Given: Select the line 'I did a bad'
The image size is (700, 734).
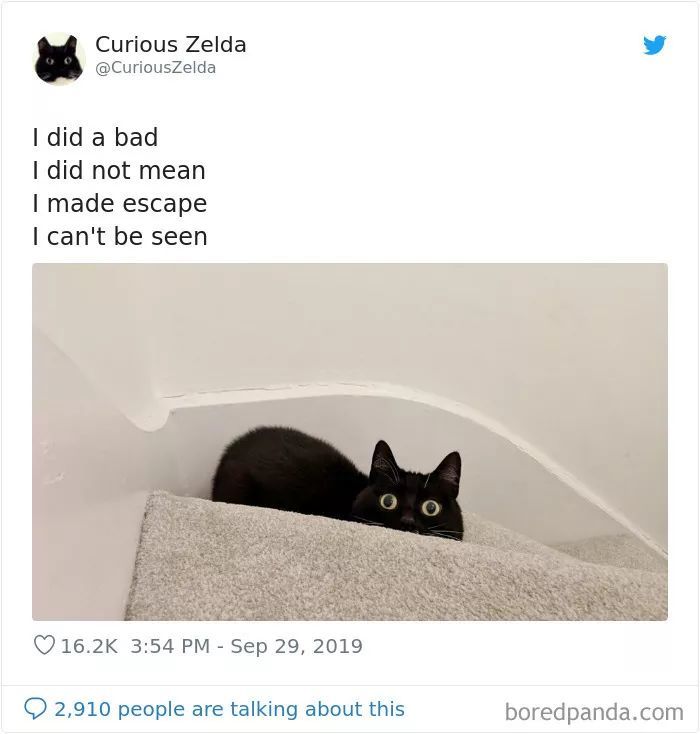Looking at the screenshot, I should pos(95,137).
